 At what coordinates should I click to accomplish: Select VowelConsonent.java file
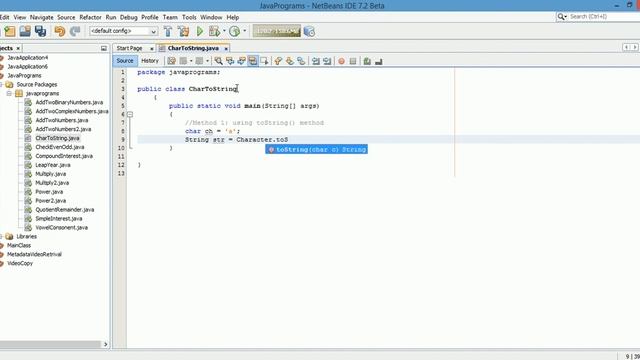[61, 227]
